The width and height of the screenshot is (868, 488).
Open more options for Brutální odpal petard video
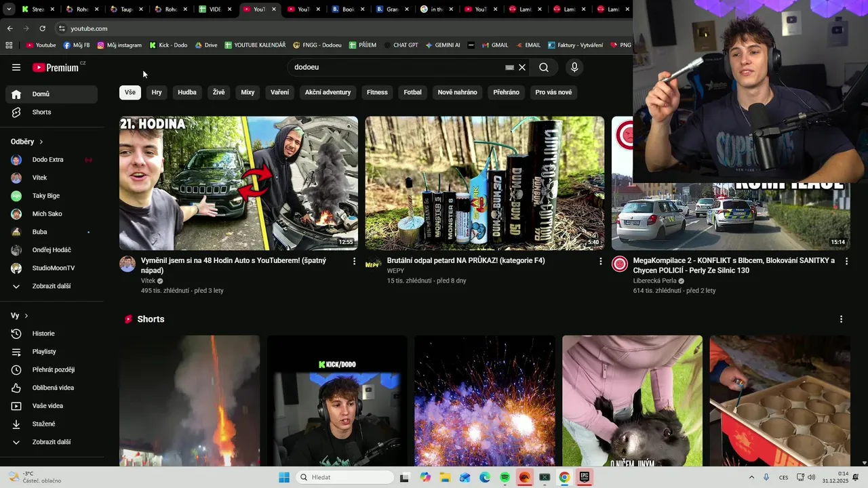tap(600, 261)
